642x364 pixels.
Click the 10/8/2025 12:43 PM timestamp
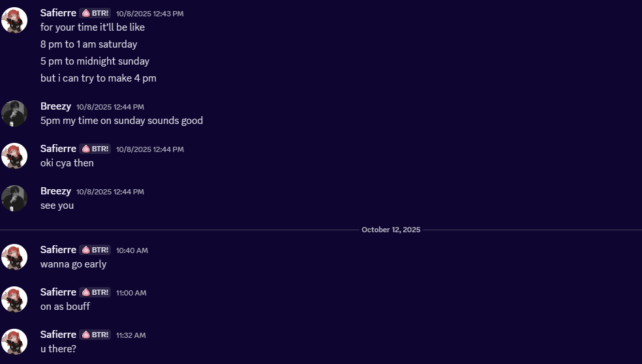(x=149, y=14)
